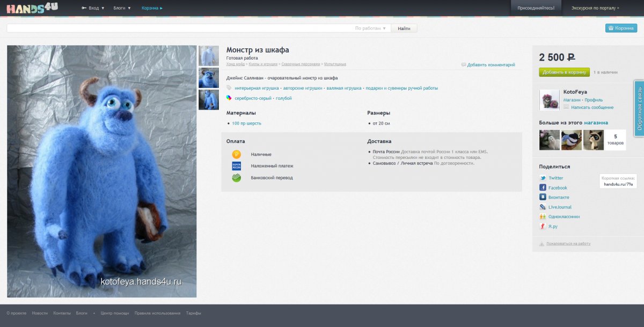Select the first product thumbnail
644x327 pixels.
[209, 56]
